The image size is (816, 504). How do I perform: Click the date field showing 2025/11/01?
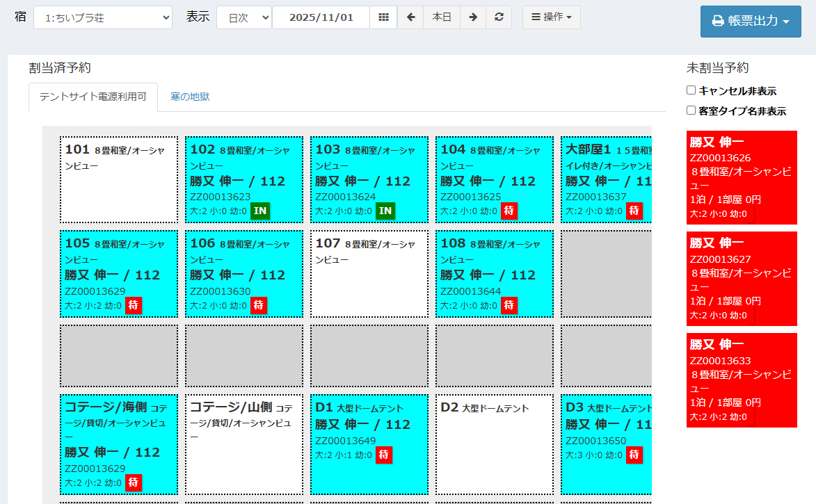[x=321, y=17]
